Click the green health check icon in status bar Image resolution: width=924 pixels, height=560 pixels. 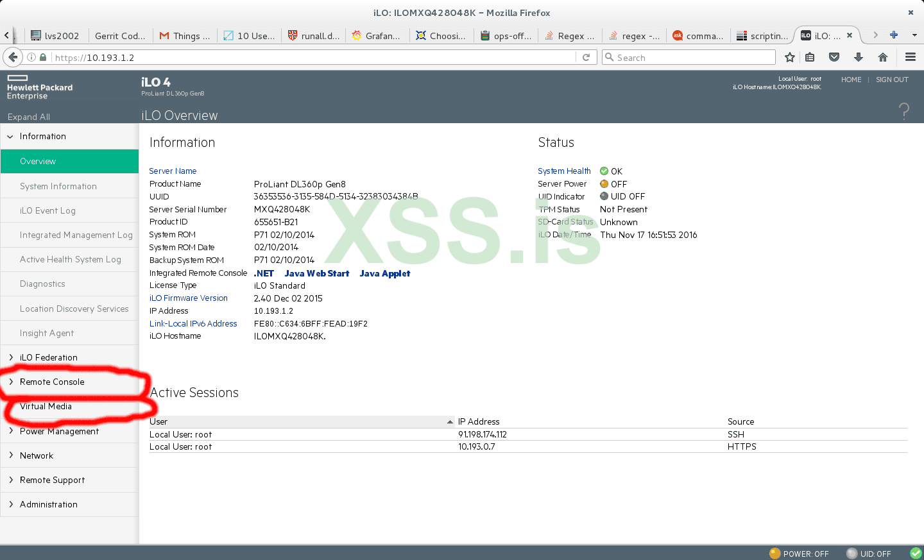pyautogui.click(x=916, y=553)
